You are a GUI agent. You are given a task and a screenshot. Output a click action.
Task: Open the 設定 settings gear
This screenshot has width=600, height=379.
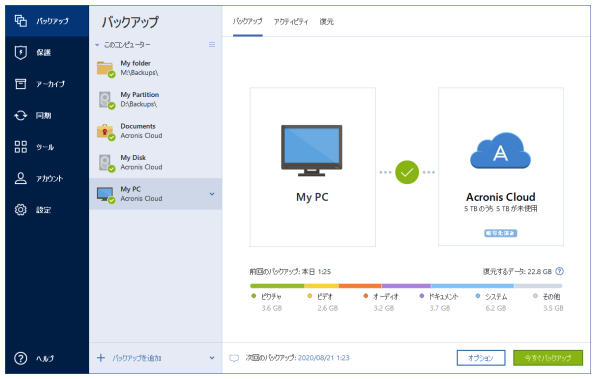(x=47, y=210)
